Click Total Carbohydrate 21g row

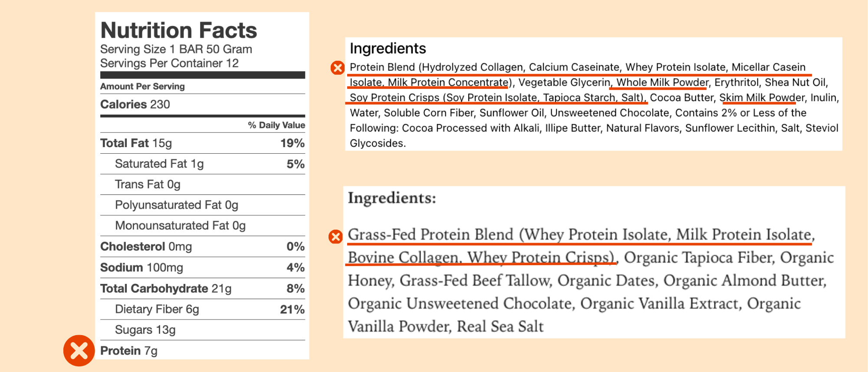(x=203, y=289)
